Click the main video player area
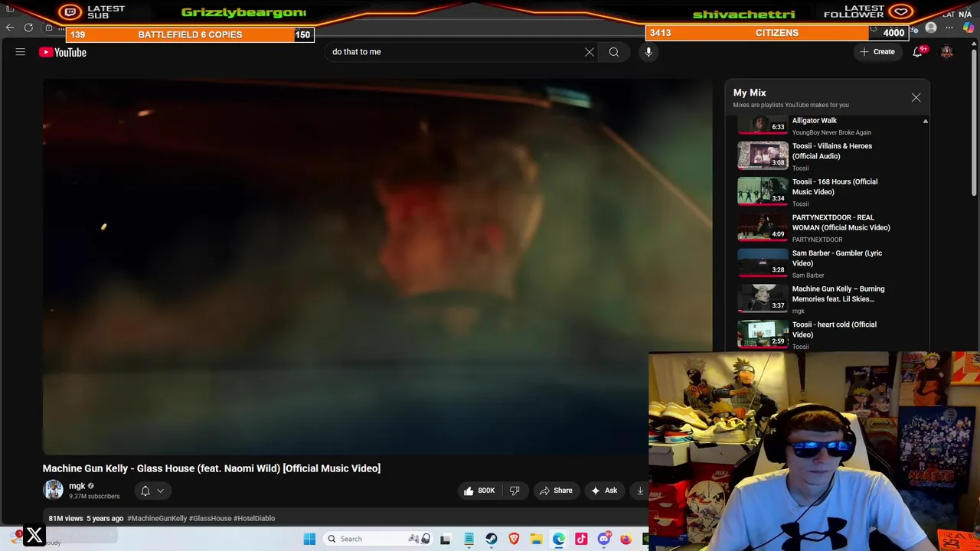The width and height of the screenshot is (980, 551). (x=377, y=267)
